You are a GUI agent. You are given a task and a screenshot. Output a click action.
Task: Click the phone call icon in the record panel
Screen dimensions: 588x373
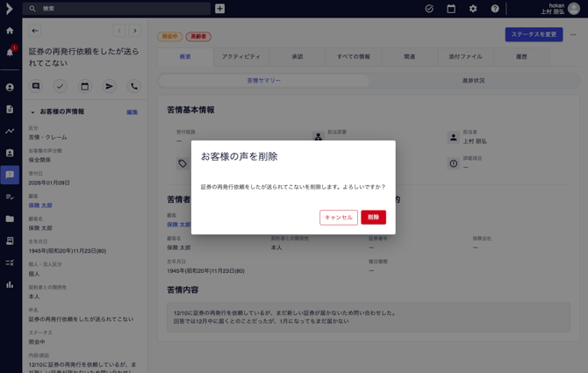point(134,87)
